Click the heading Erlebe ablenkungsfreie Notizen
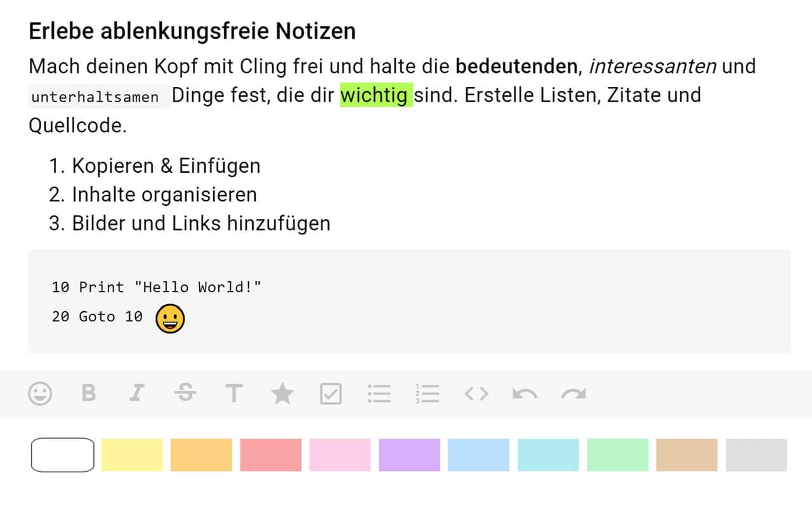Screen dimensions: 812x508 192,30
